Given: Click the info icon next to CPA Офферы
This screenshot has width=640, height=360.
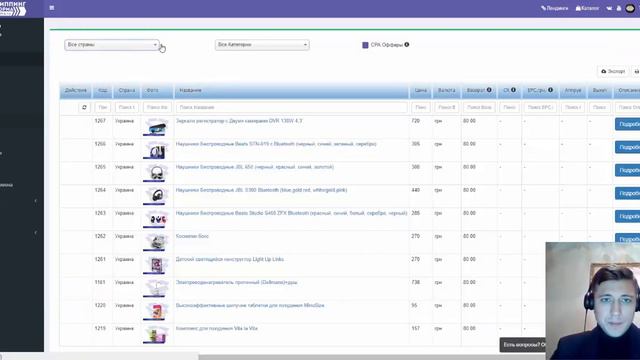Looking at the screenshot, I should 407,44.
